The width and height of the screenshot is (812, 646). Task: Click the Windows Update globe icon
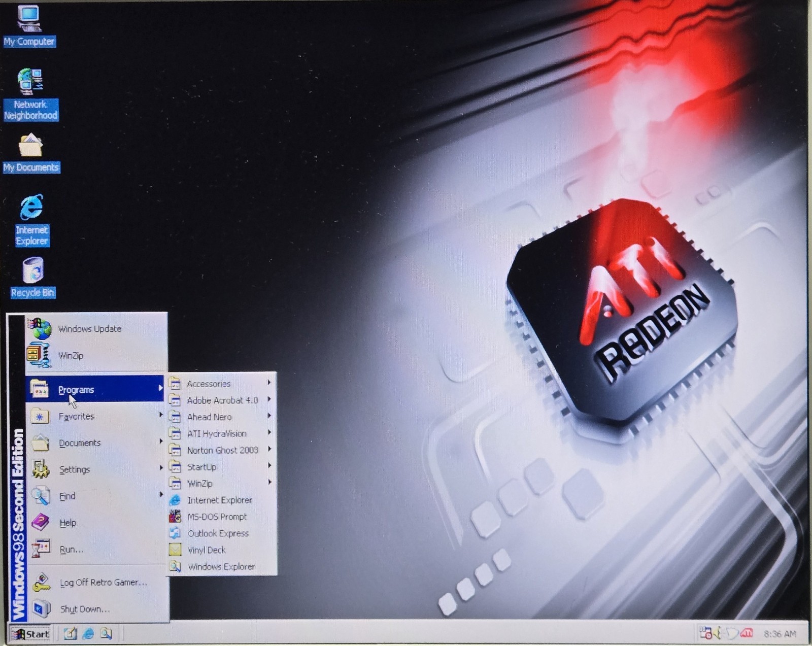click(40, 329)
